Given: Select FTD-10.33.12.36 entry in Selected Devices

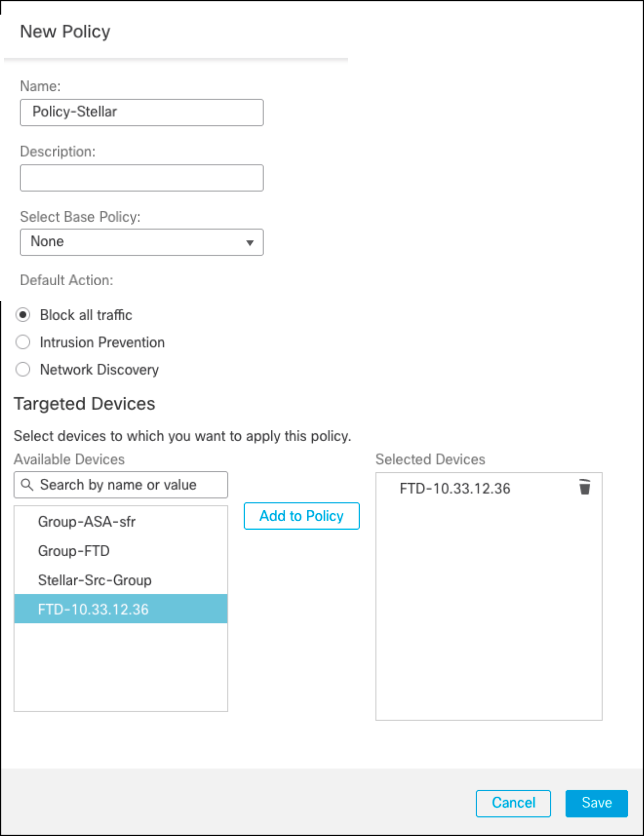Looking at the screenshot, I should click(x=455, y=488).
